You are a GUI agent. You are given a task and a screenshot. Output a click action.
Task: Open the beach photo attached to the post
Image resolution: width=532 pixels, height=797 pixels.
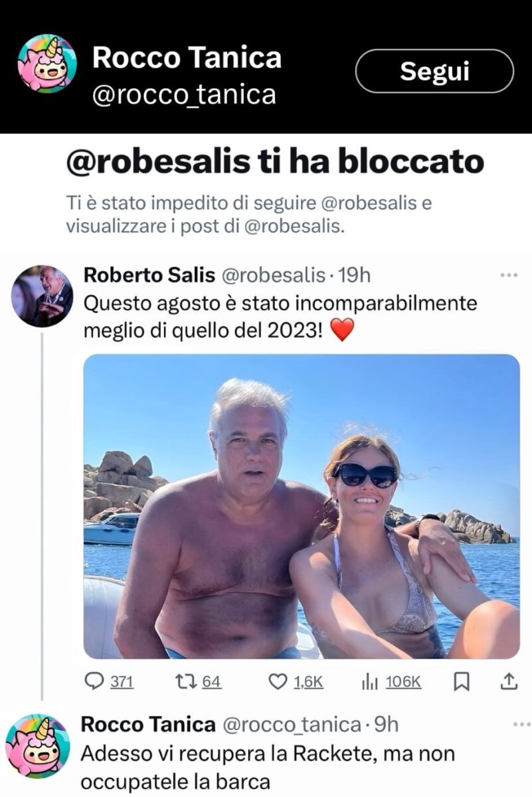tap(302, 506)
